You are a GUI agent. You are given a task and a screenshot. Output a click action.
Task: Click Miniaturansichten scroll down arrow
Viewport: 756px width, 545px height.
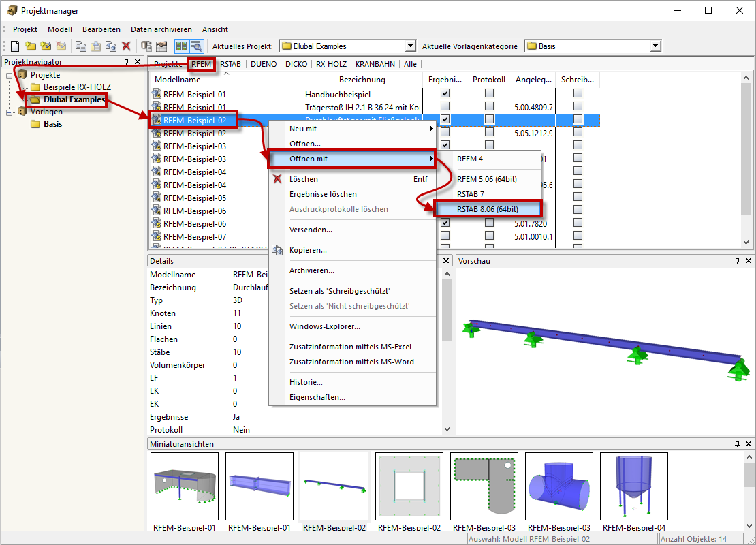point(749,526)
